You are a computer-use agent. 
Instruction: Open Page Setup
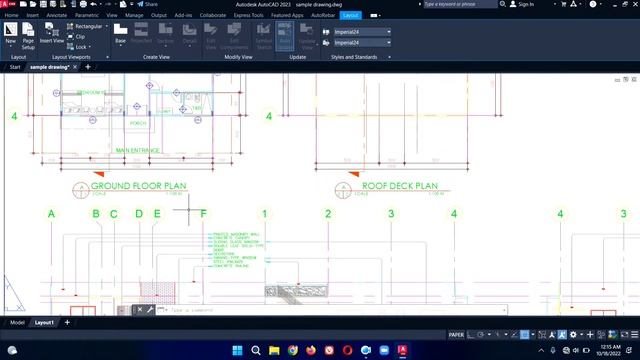tap(28, 36)
